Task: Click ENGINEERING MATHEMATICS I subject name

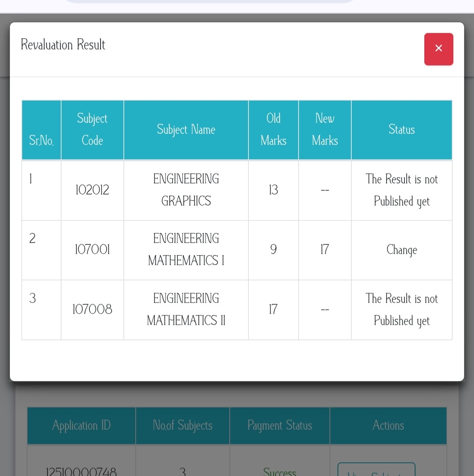Action: pos(186,249)
